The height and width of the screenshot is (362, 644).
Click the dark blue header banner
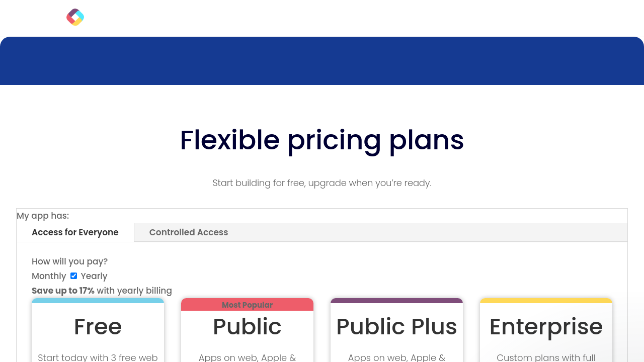tap(322, 61)
